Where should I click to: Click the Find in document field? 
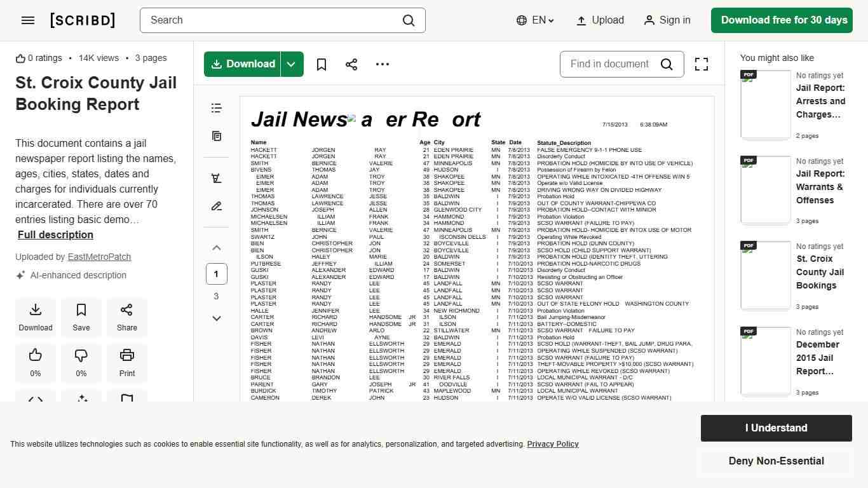click(609, 64)
